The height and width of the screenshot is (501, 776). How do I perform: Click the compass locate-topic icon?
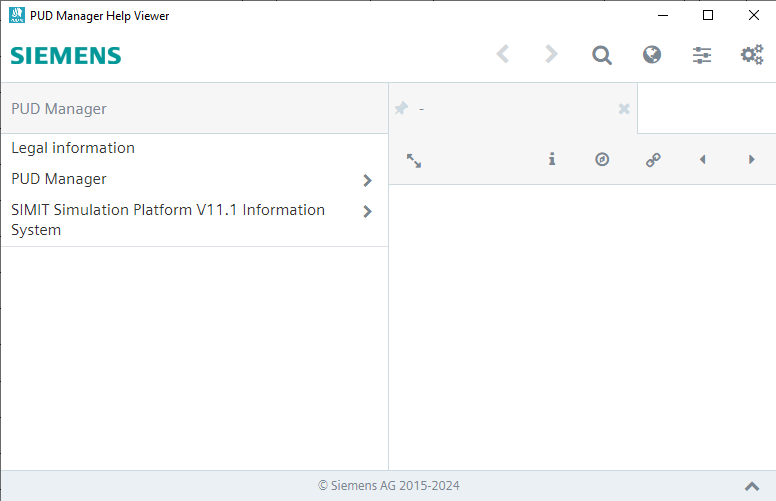[x=602, y=159]
